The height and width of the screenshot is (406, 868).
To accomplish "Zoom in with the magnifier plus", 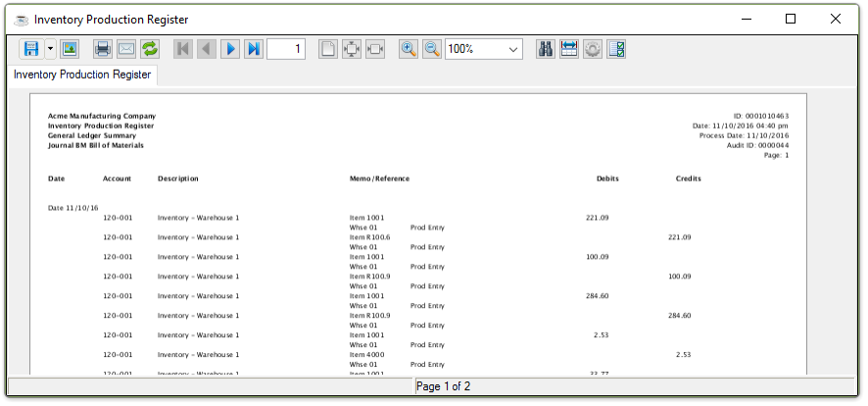I will tap(409, 49).
